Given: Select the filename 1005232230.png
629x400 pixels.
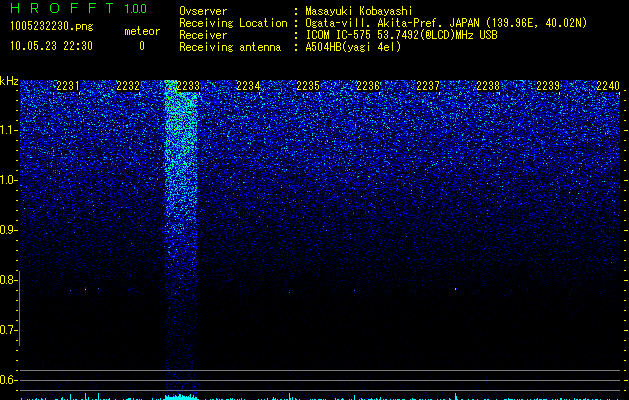Looking at the screenshot, I should [x=52, y=26].
